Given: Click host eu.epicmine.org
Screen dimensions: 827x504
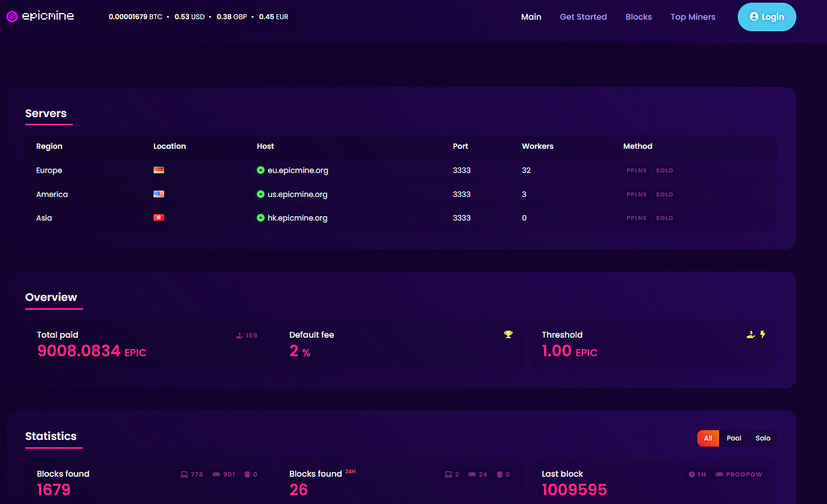Looking at the screenshot, I should 298,170.
